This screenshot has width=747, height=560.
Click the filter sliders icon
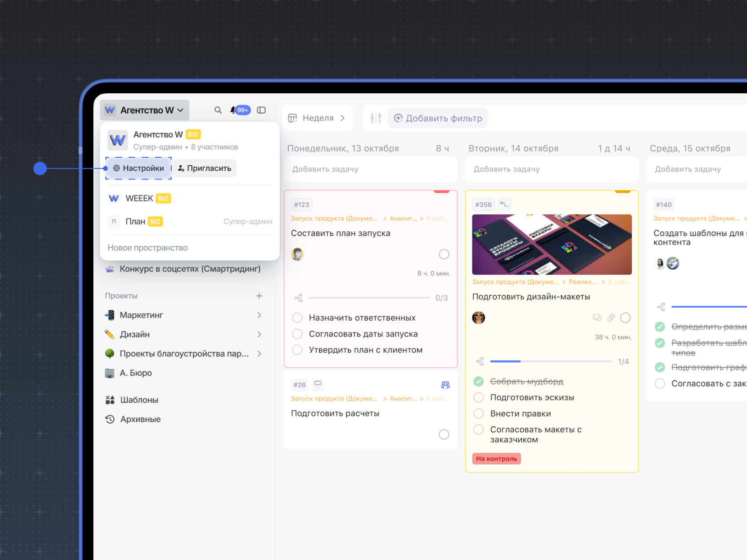click(x=376, y=118)
